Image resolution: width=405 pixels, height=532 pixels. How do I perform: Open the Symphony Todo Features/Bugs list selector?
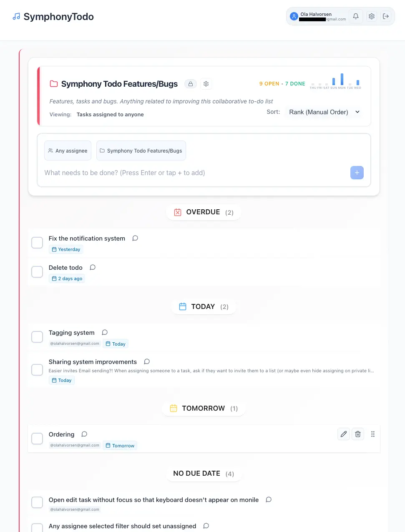tap(141, 151)
